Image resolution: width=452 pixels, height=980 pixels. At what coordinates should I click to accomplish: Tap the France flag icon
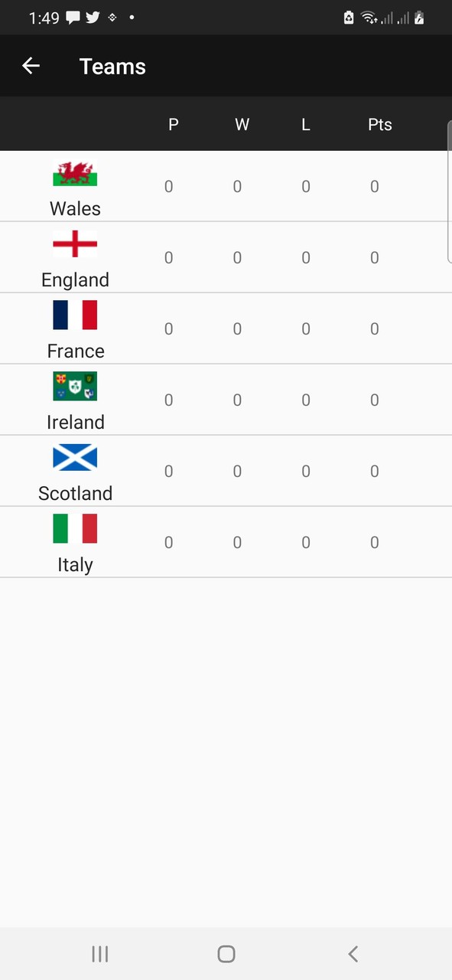point(75,315)
